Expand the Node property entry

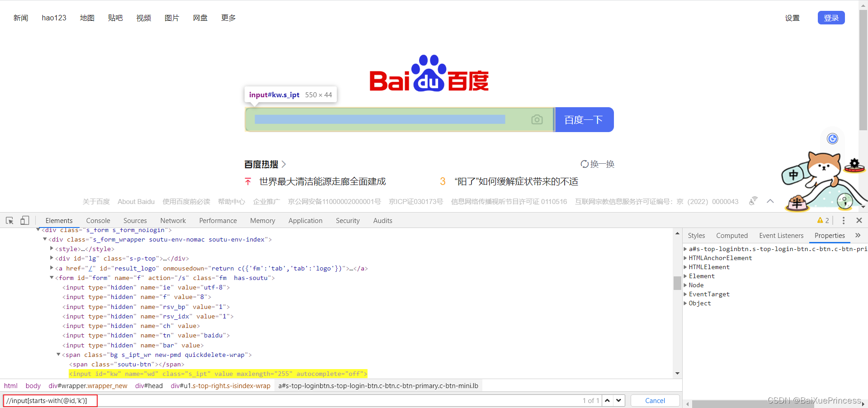(x=685, y=285)
